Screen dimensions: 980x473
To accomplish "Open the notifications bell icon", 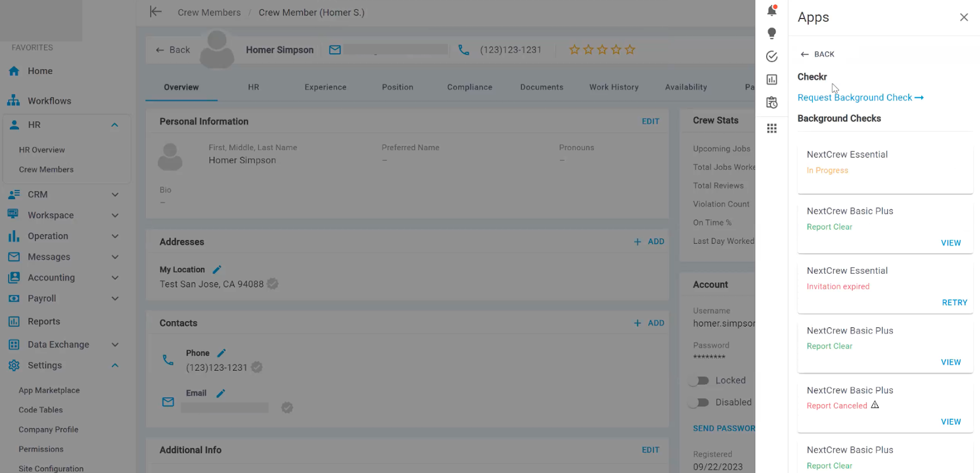I will pos(772,10).
